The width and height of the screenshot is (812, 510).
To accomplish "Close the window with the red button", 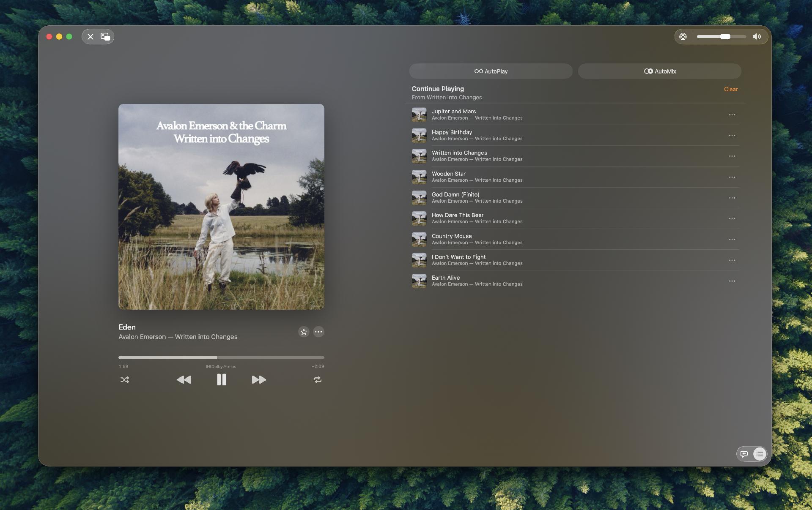I will (x=49, y=37).
